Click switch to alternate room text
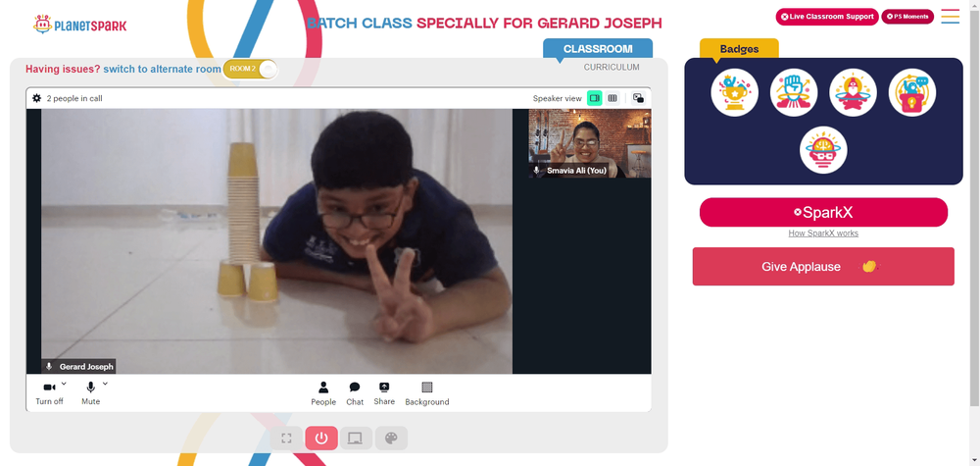 [163, 69]
